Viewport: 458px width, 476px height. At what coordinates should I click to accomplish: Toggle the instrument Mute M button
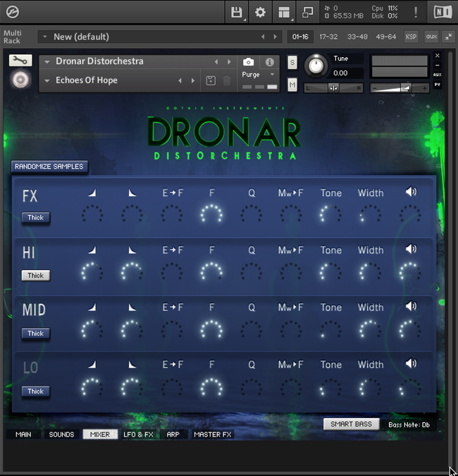tap(292, 85)
